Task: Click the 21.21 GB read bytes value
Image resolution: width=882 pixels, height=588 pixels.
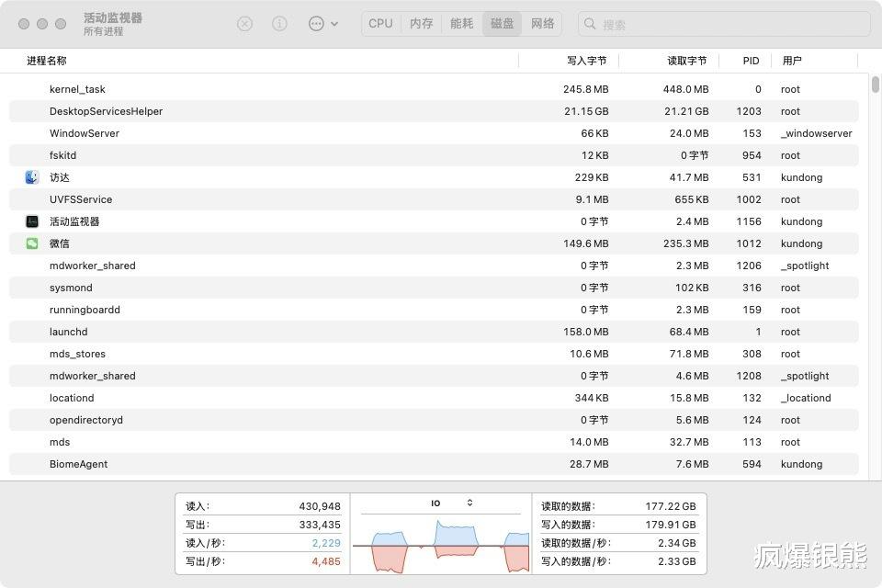Action: pos(686,111)
